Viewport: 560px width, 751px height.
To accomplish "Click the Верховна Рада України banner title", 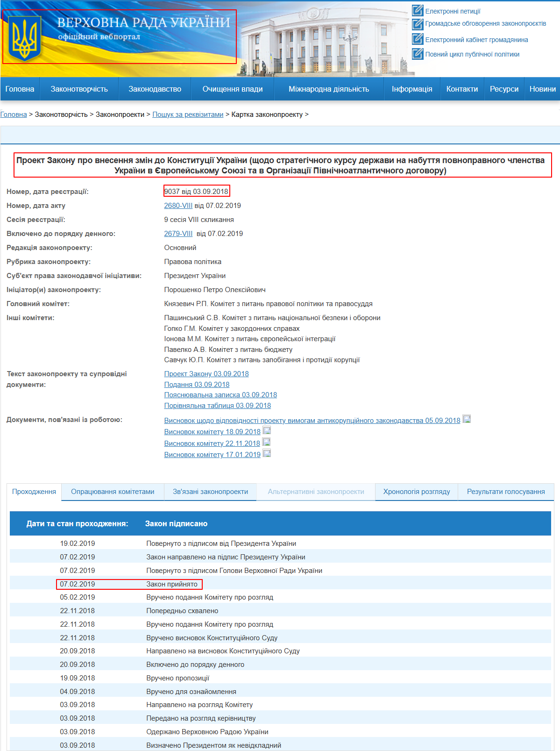I will 144,22.
